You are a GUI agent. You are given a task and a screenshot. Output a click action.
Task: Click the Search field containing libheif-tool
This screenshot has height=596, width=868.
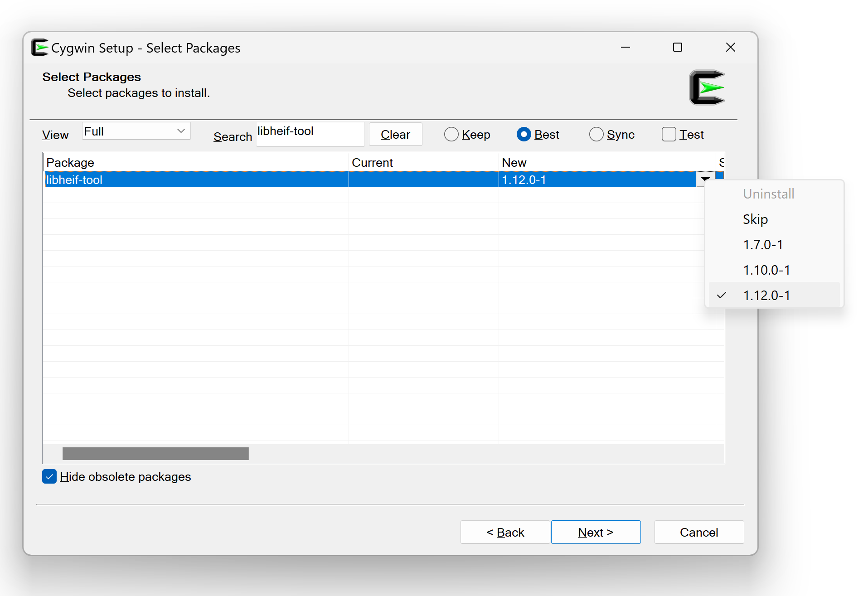pyautogui.click(x=310, y=134)
